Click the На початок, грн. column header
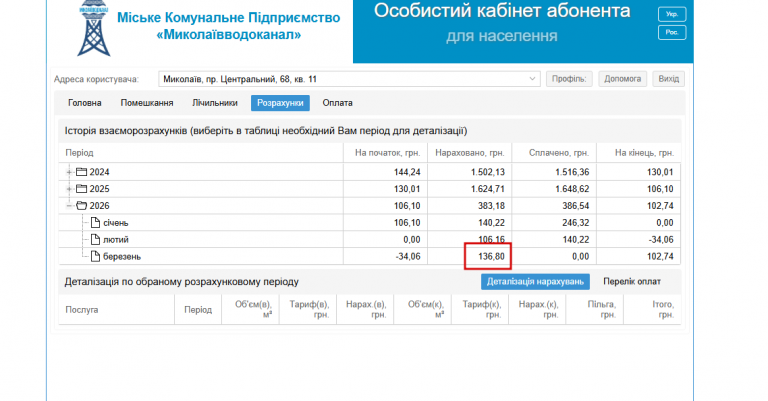768x401 pixels. click(387, 153)
